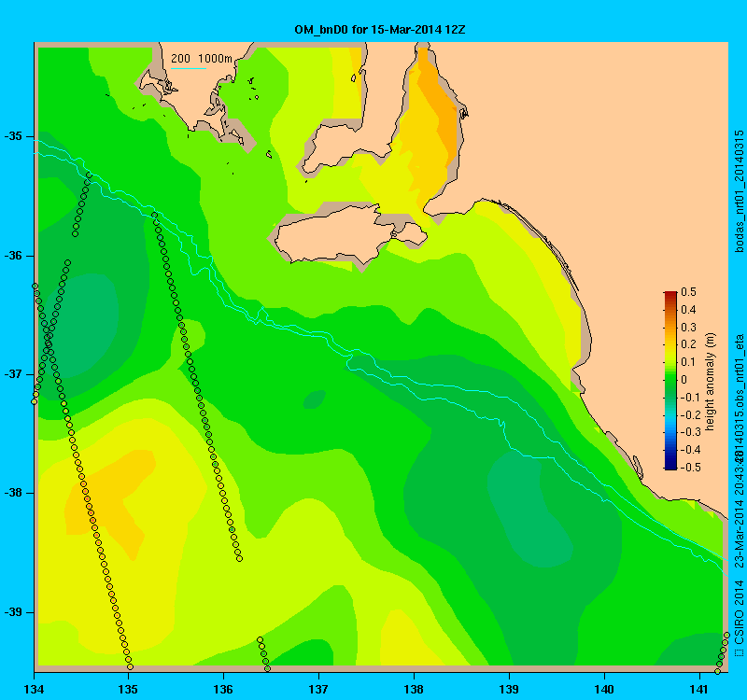Click the 0.5 color bar label
The width and height of the screenshot is (747, 700).
click(689, 292)
